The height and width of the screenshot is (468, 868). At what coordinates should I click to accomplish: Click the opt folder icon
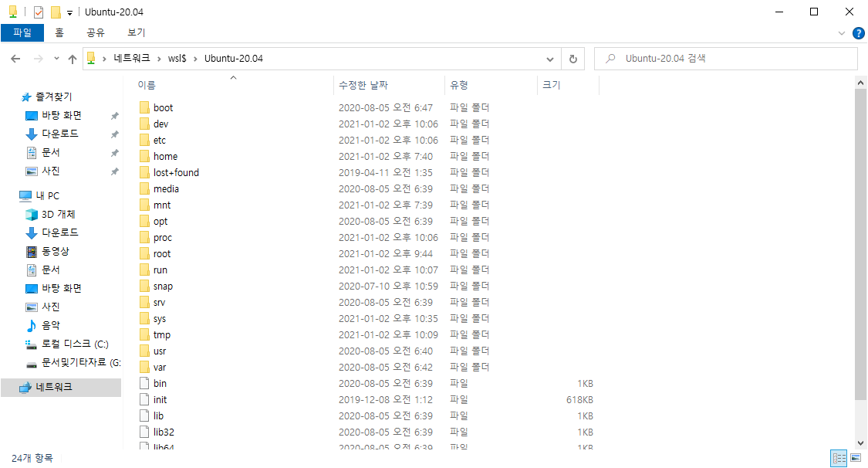click(144, 221)
